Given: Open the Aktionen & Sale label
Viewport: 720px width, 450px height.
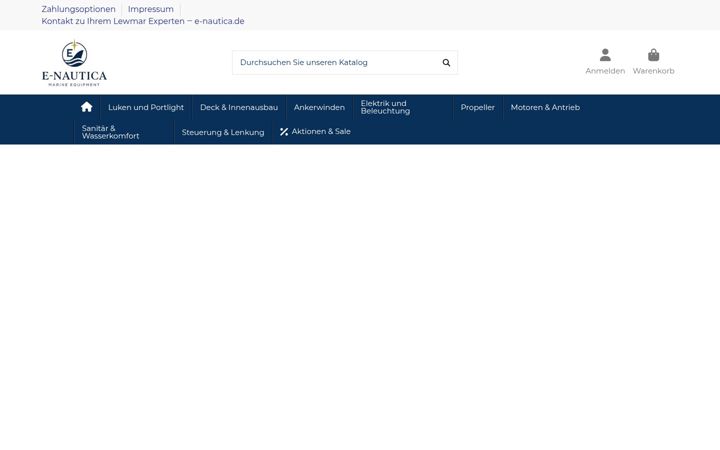Looking at the screenshot, I should tap(321, 131).
